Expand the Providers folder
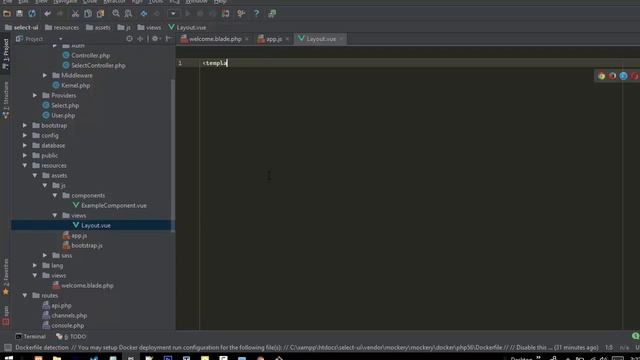 point(35,95)
